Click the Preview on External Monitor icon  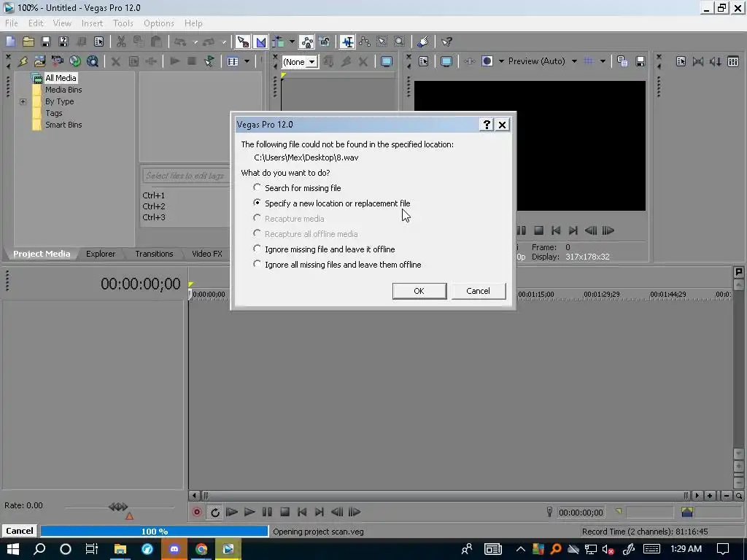click(x=446, y=61)
